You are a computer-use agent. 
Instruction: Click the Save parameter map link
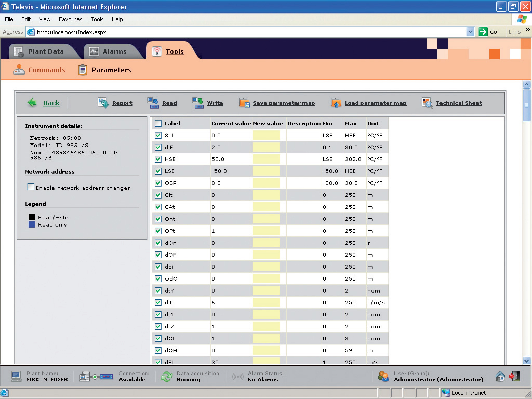click(284, 103)
